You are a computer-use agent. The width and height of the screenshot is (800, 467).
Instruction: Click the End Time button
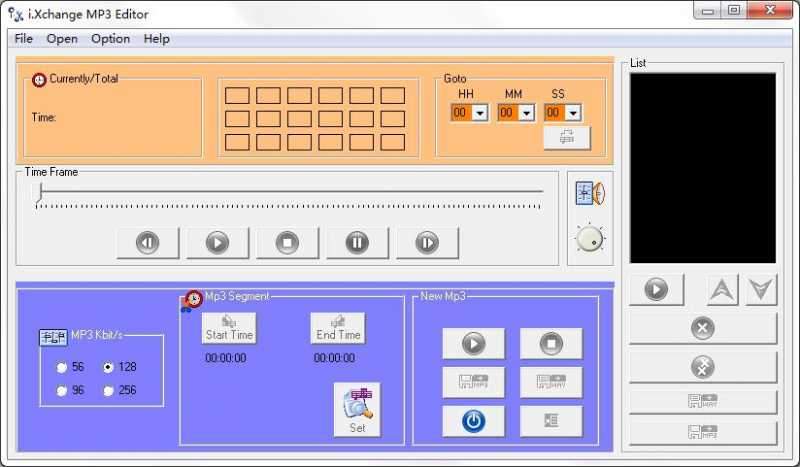click(x=338, y=328)
